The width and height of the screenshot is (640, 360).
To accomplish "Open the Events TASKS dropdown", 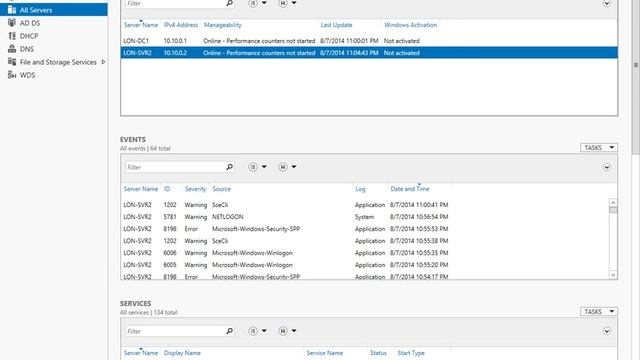I will [x=599, y=147].
